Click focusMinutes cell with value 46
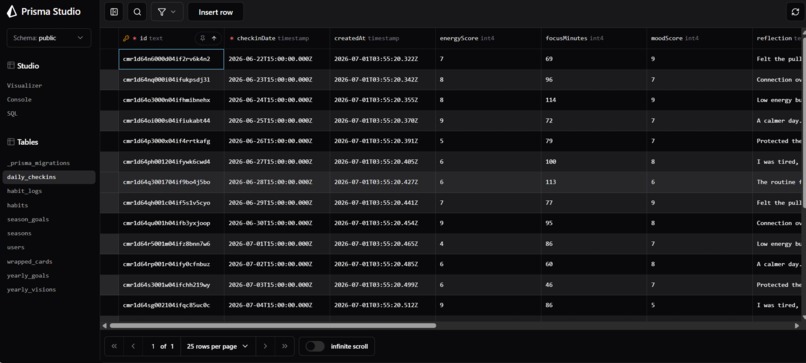Screen dimensions: 806x363 [x=593, y=285]
